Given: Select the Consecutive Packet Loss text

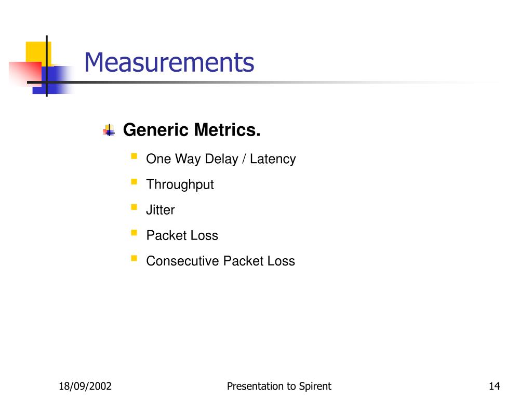Looking at the screenshot, I should pos(220,261).
